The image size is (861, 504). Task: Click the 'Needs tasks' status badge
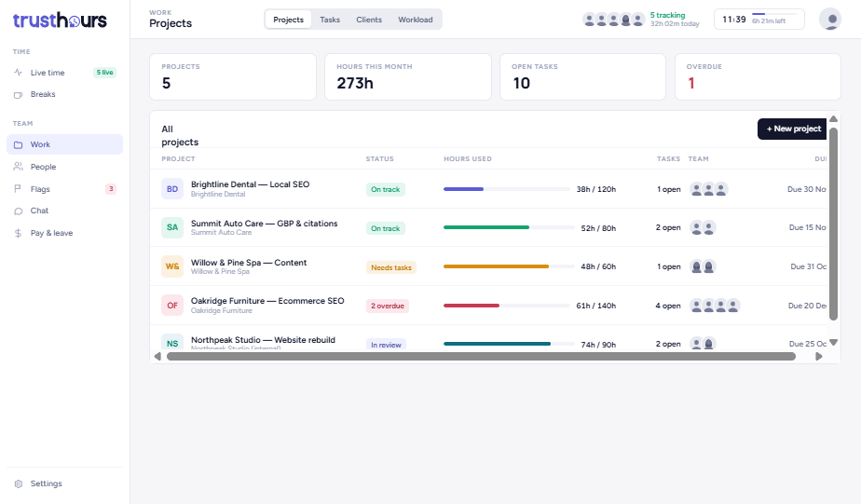[x=391, y=267]
